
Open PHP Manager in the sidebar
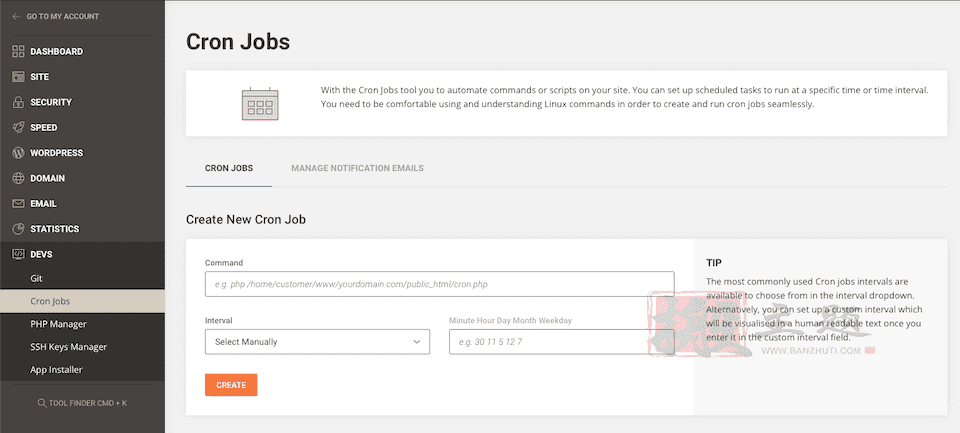click(58, 324)
